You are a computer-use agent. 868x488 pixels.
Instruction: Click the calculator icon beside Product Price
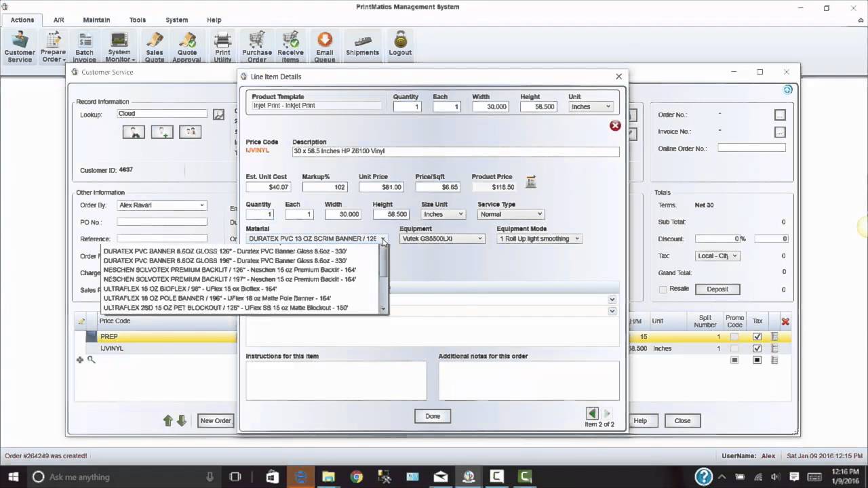(531, 182)
